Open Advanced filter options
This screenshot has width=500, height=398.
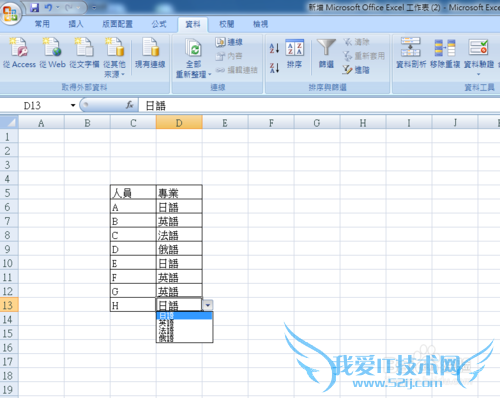(x=356, y=70)
